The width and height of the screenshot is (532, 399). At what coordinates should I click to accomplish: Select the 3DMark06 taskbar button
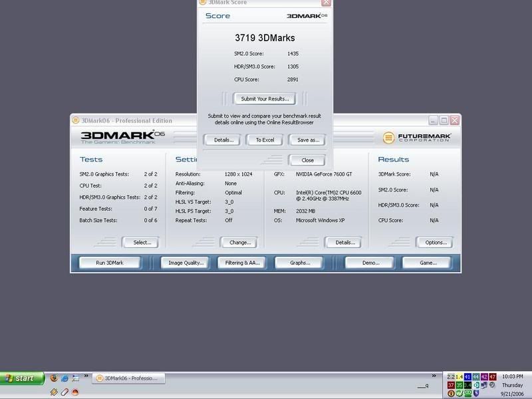click(128, 378)
